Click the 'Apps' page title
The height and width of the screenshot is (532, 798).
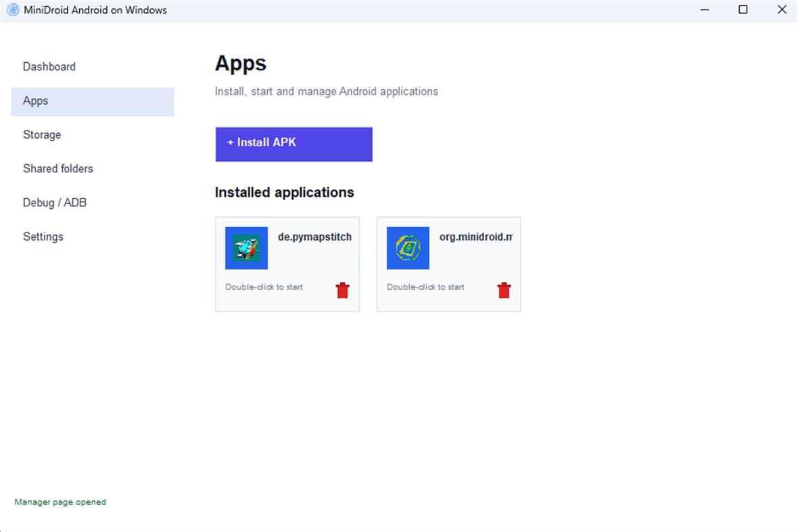(x=241, y=64)
